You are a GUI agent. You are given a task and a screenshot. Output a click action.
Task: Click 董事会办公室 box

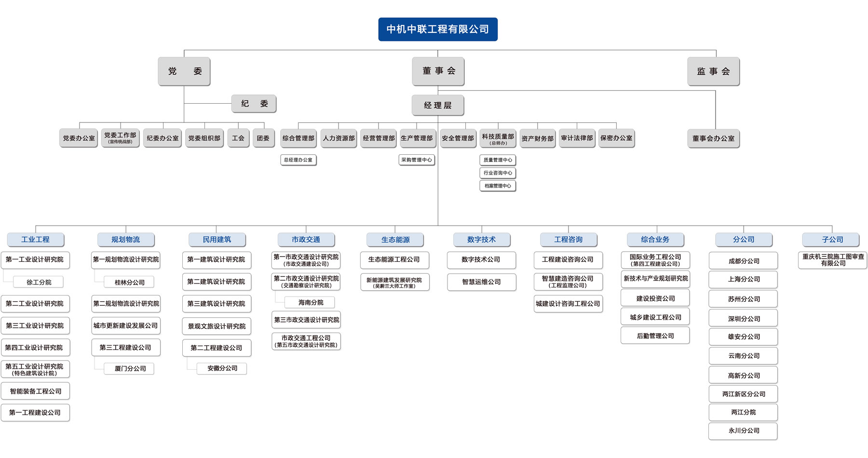point(713,138)
